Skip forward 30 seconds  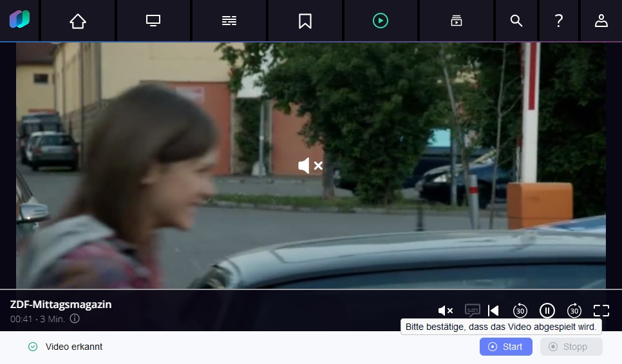(x=574, y=311)
